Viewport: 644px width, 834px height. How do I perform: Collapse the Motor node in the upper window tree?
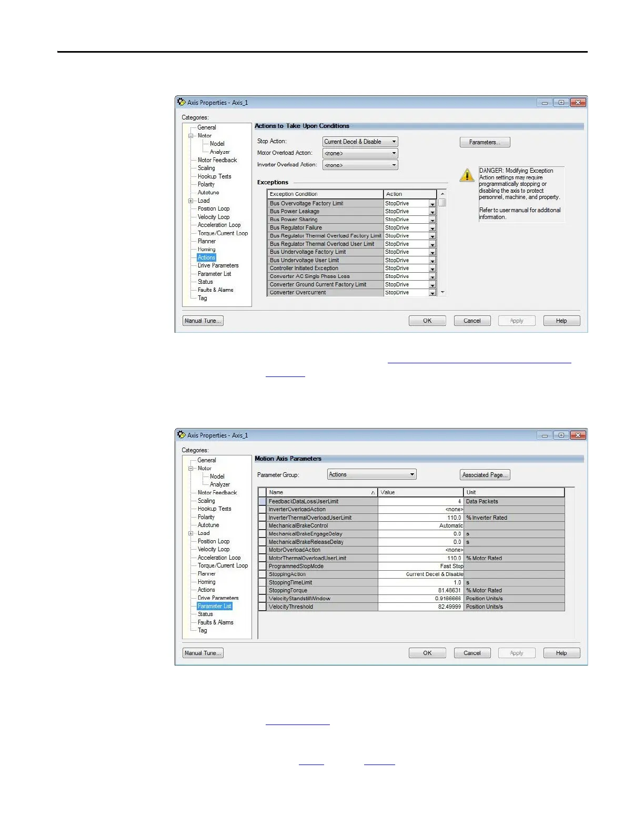[191, 136]
